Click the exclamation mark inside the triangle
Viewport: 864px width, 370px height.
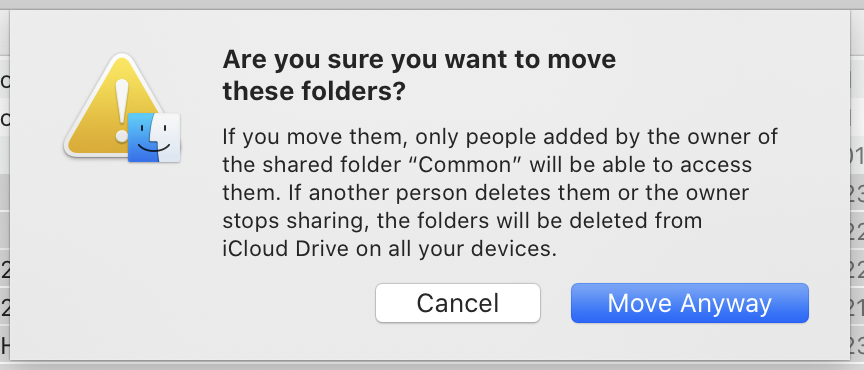[x=121, y=108]
